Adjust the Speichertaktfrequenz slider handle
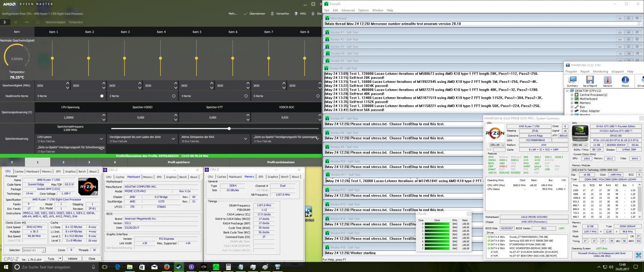644x272 pixels. (229, 128)
